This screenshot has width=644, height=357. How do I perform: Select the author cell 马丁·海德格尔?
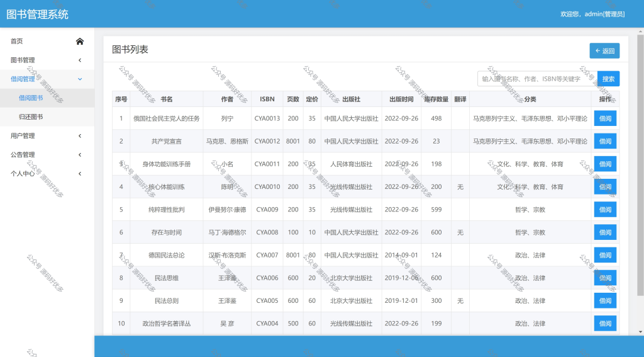coord(227,232)
